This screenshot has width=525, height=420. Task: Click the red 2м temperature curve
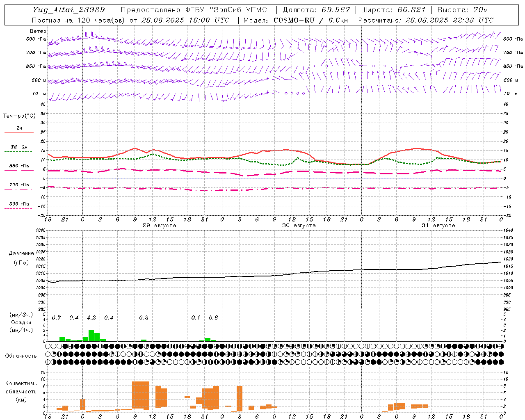[274, 151]
